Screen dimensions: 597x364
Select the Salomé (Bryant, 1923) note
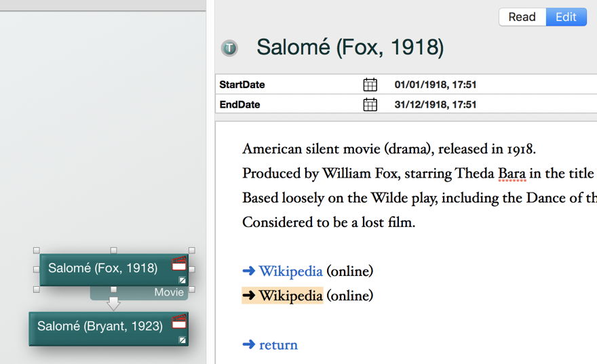point(100,327)
